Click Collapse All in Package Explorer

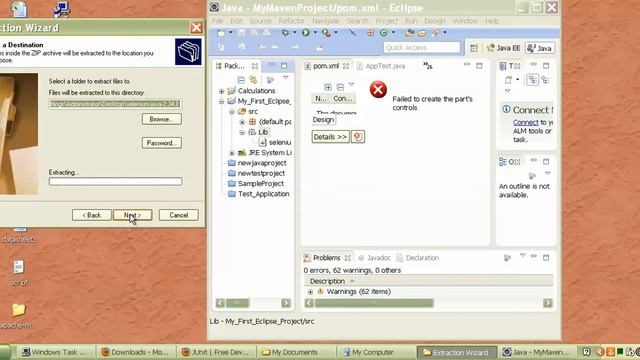pos(241,80)
